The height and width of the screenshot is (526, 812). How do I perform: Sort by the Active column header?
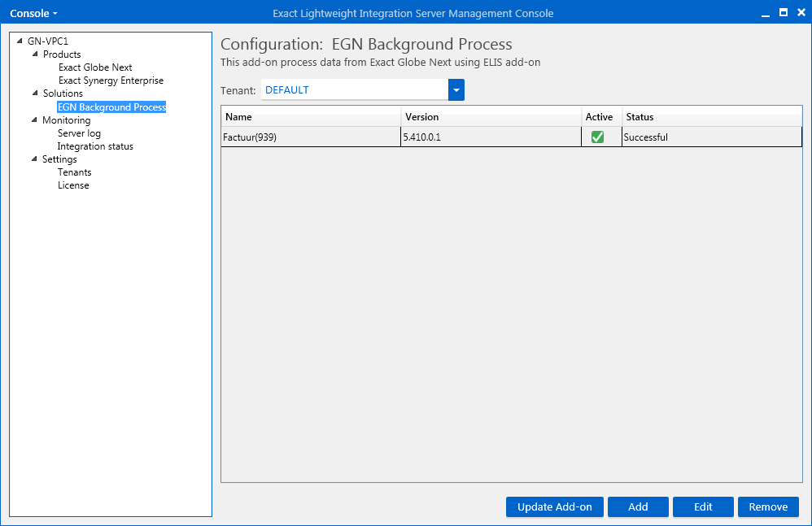(x=601, y=117)
